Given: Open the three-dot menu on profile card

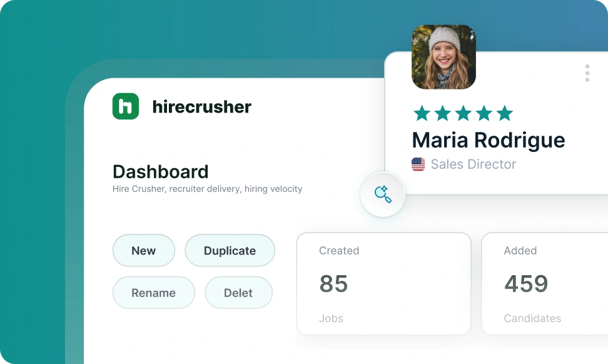Looking at the screenshot, I should click(x=587, y=73).
